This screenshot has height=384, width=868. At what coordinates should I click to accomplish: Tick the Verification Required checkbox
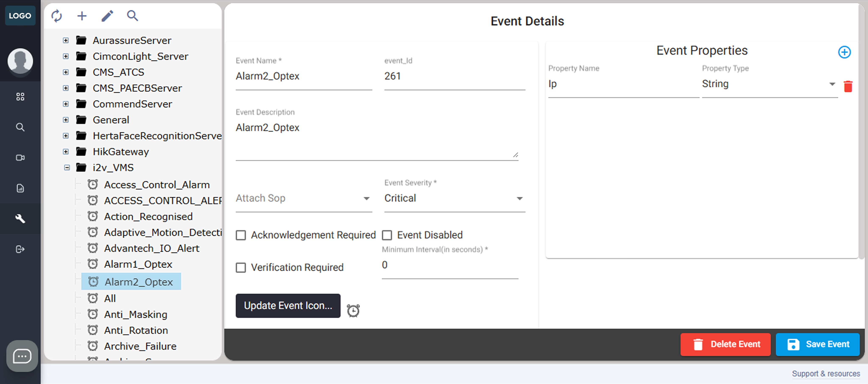pos(241,267)
